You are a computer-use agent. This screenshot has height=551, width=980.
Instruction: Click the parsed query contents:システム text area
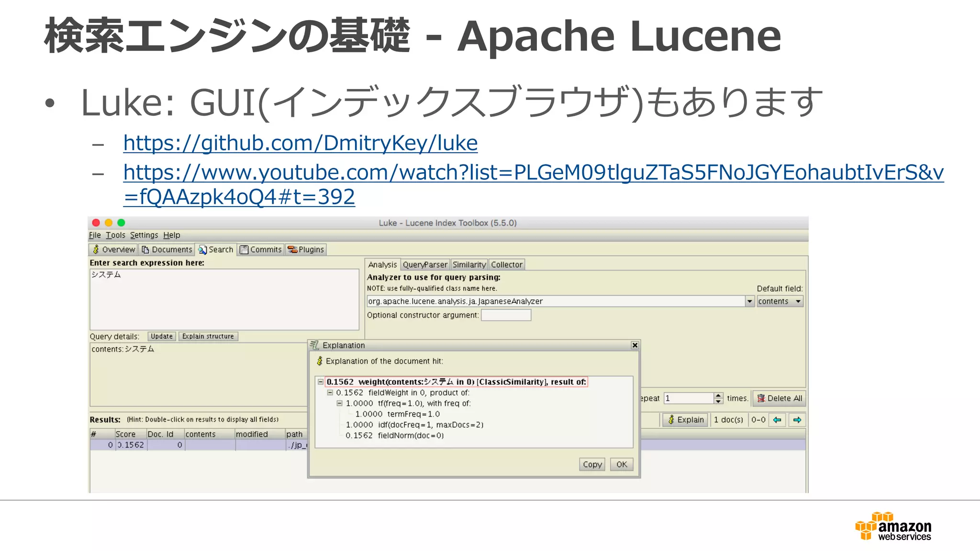[199, 375]
